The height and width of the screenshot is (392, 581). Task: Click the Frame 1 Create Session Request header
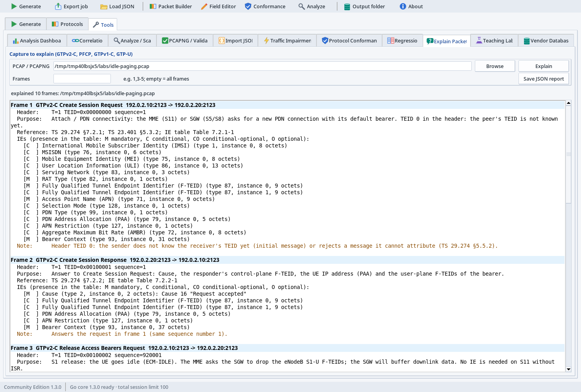point(287,105)
